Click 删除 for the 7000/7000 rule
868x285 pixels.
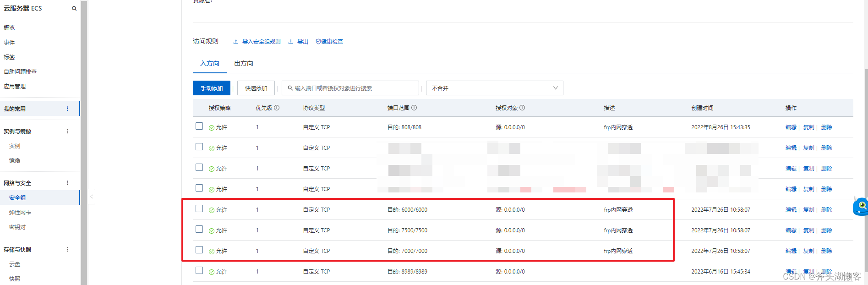827,251
